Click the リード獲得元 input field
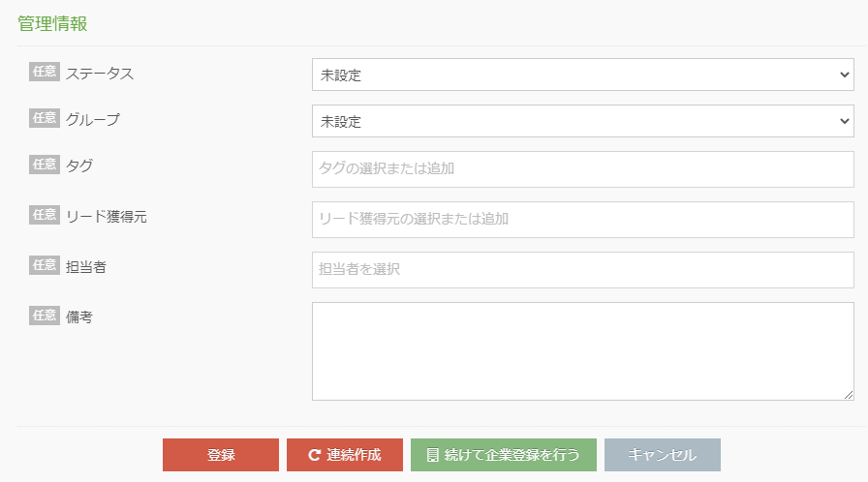 coord(583,220)
